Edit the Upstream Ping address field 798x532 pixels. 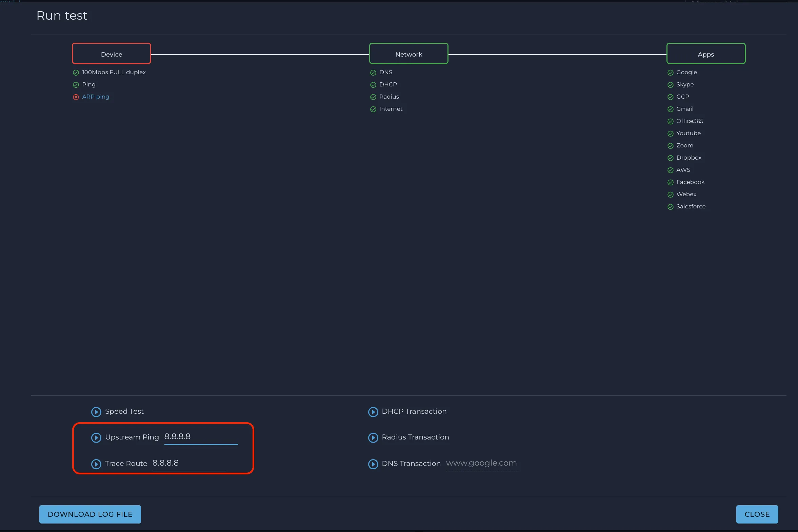[x=201, y=437]
